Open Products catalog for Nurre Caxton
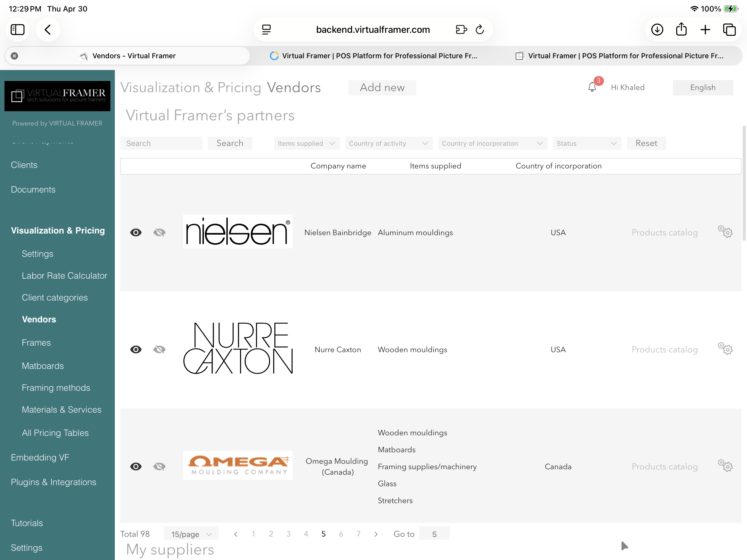Viewport: 747px width, 560px height. [665, 349]
